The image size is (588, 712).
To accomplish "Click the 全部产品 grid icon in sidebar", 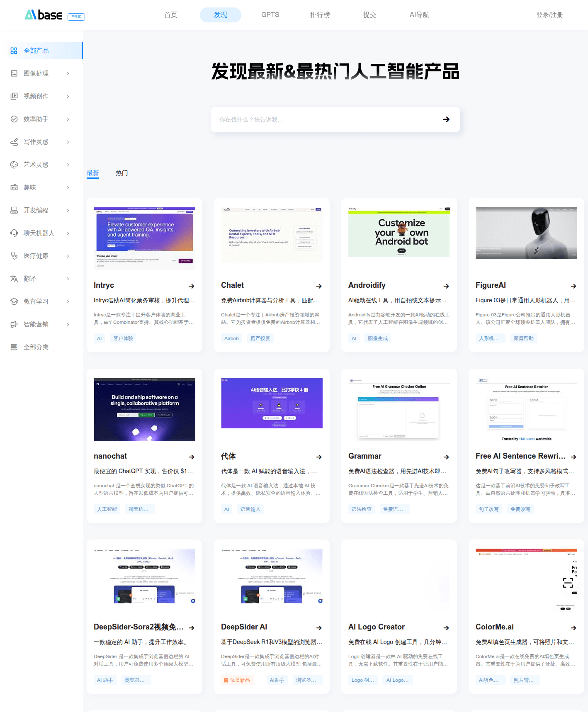I will click(14, 51).
